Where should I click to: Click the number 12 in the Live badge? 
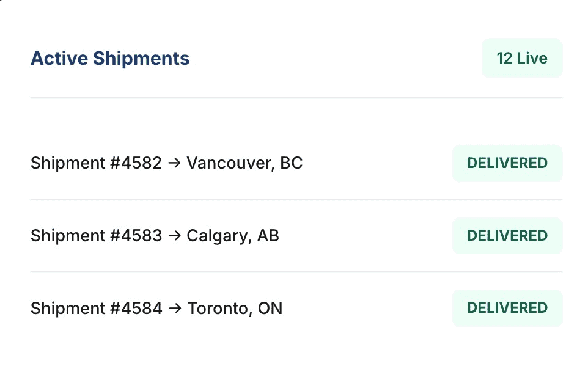(504, 59)
